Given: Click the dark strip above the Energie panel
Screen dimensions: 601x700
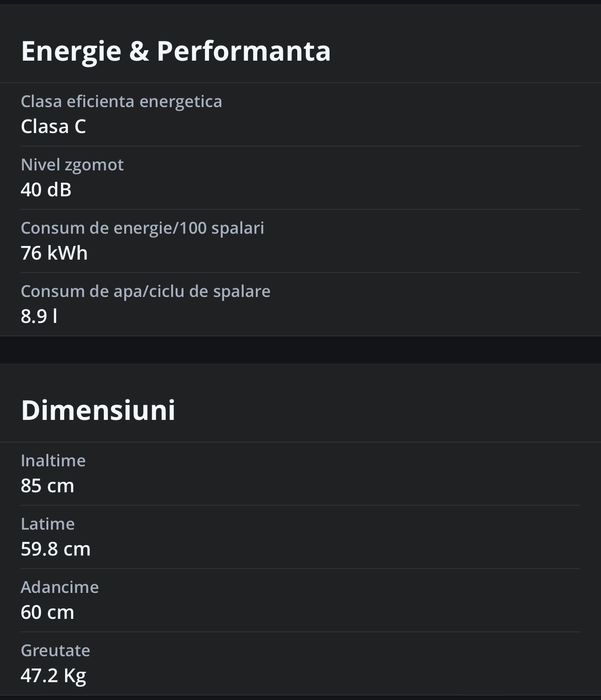Looking at the screenshot, I should click(300, 2).
